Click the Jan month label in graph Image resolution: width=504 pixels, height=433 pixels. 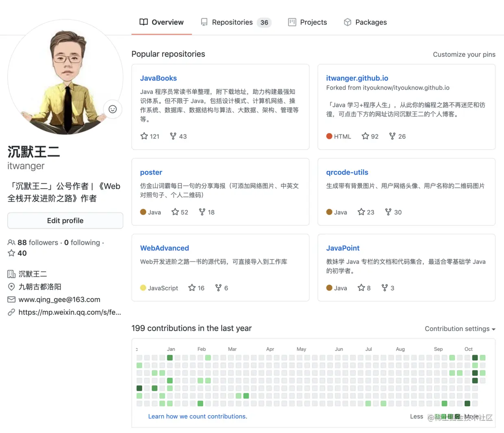click(171, 349)
